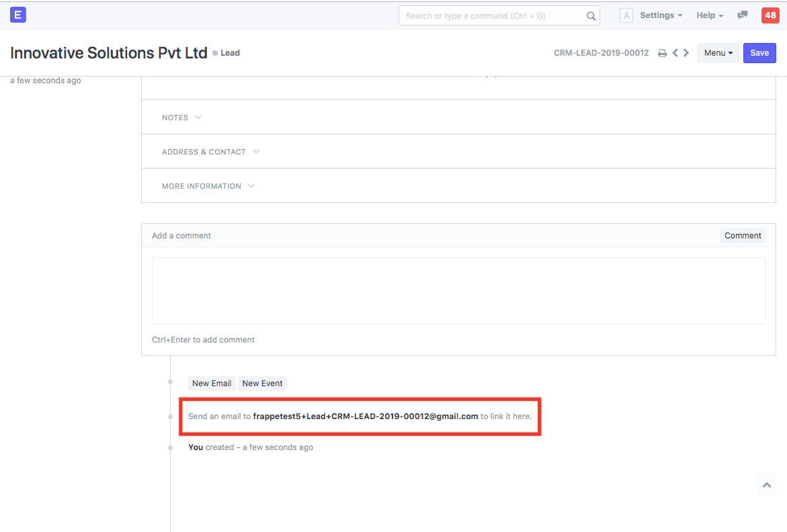Viewport: 787px width, 532px height.
Task: Open the Menu dropdown button
Action: 718,53
